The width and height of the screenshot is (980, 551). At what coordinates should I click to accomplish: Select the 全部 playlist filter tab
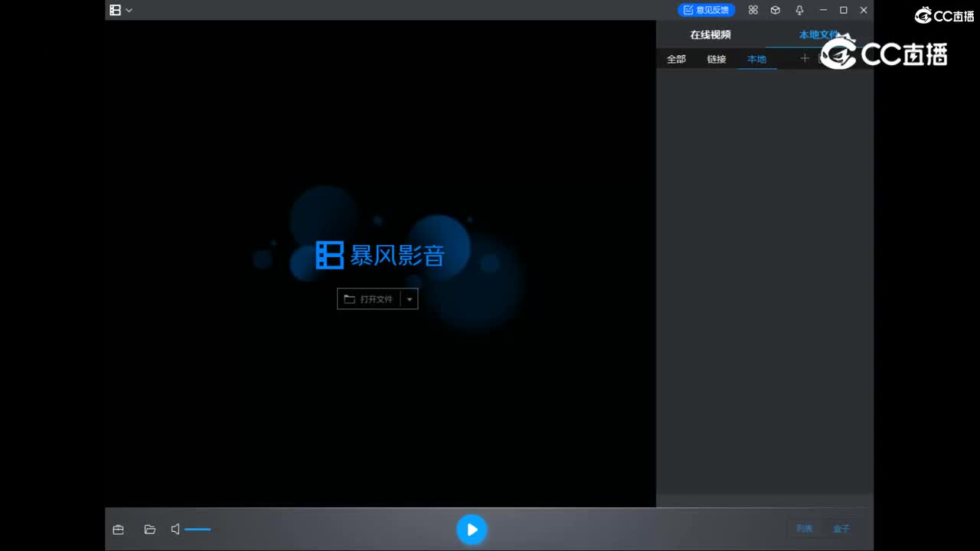[676, 59]
